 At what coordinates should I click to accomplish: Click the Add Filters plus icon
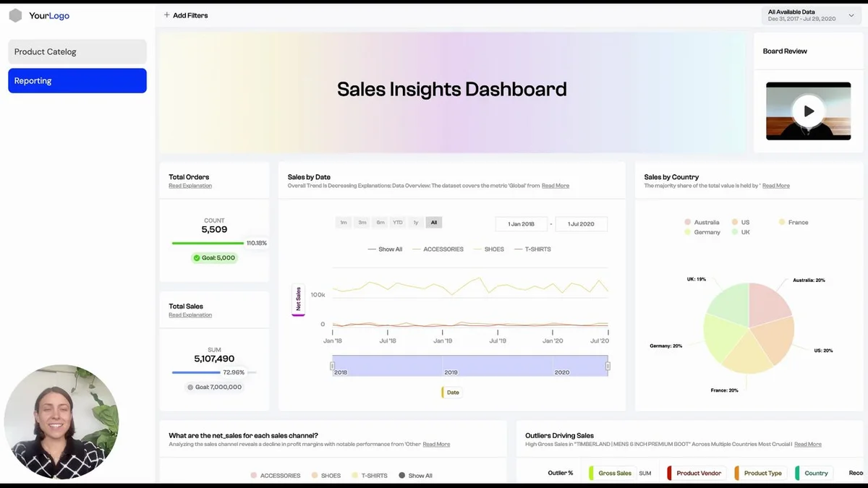(x=166, y=14)
